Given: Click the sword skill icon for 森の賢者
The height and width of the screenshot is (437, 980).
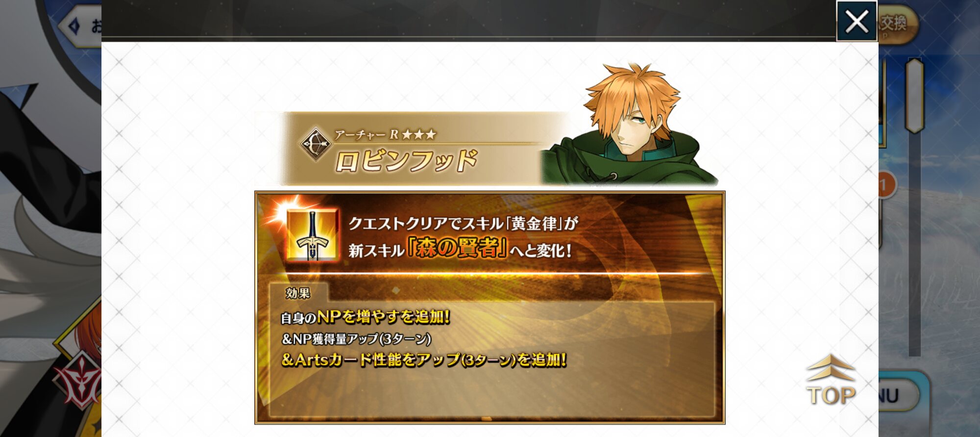Looking at the screenshot, I should pyautogui.click(x=312, y=235).
